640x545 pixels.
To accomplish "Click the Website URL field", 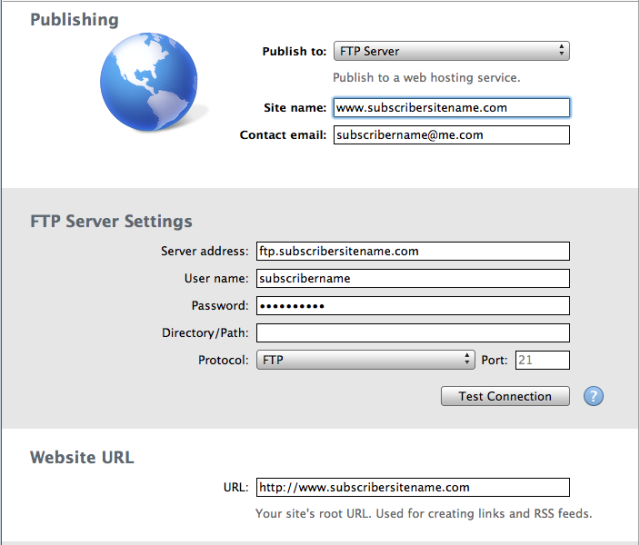I will click(x=413, y=487).
